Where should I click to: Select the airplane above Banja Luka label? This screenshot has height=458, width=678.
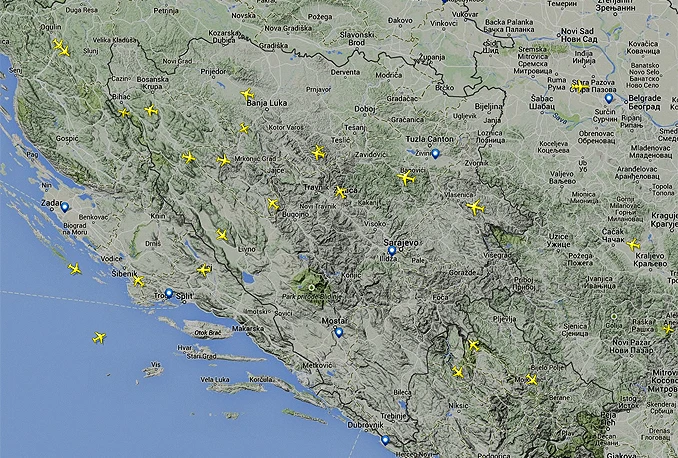click(247, 94)
